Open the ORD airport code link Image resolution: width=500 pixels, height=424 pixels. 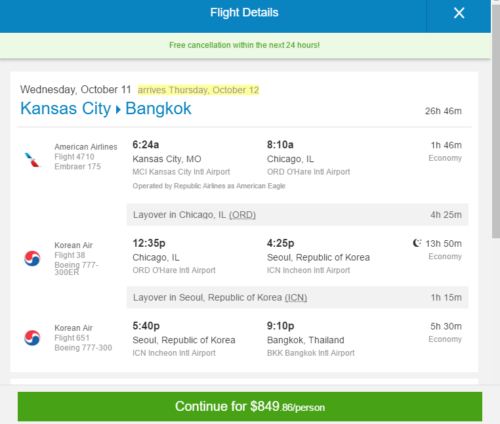click(242, 215)
